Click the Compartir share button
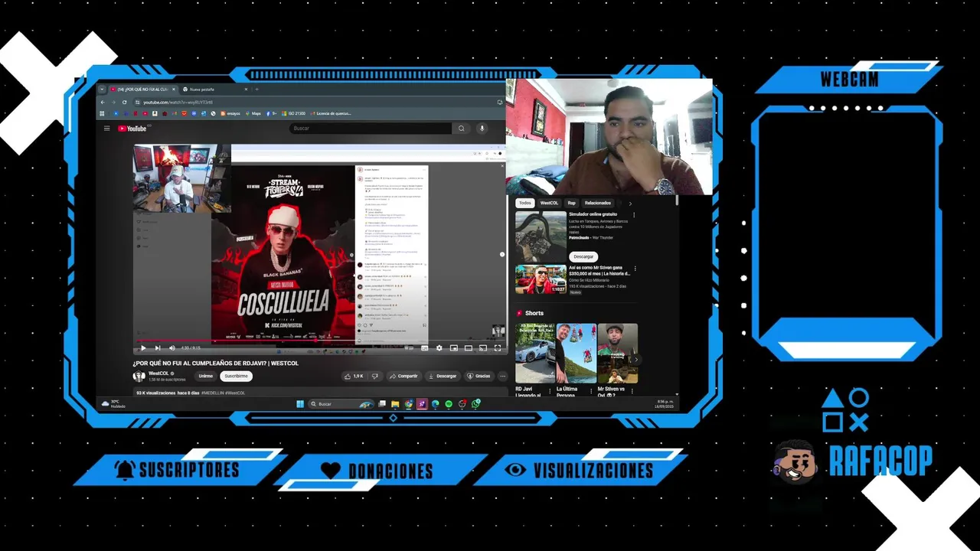The height and width of the screenshot is (551, 980). 403,376
